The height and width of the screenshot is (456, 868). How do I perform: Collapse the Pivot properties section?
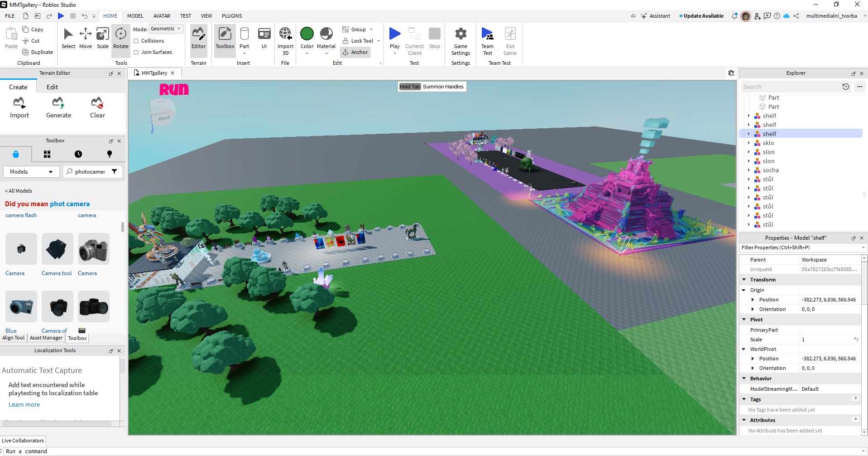click(x=744, y=320)
